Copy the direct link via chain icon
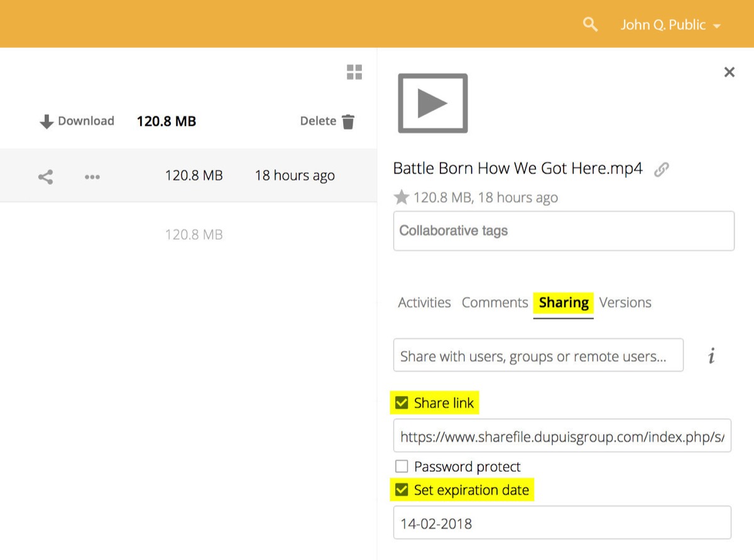Screen dimensions: 754x560 661,169
